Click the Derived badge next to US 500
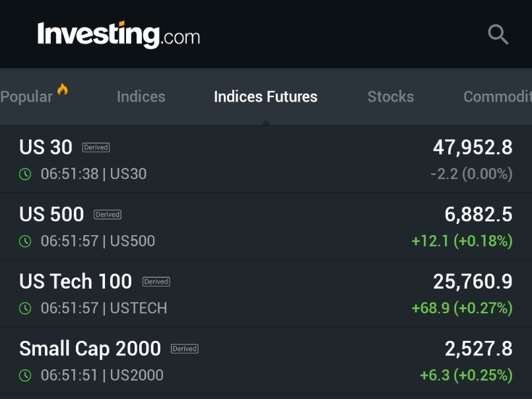532x399 pixels. point(108,215)
